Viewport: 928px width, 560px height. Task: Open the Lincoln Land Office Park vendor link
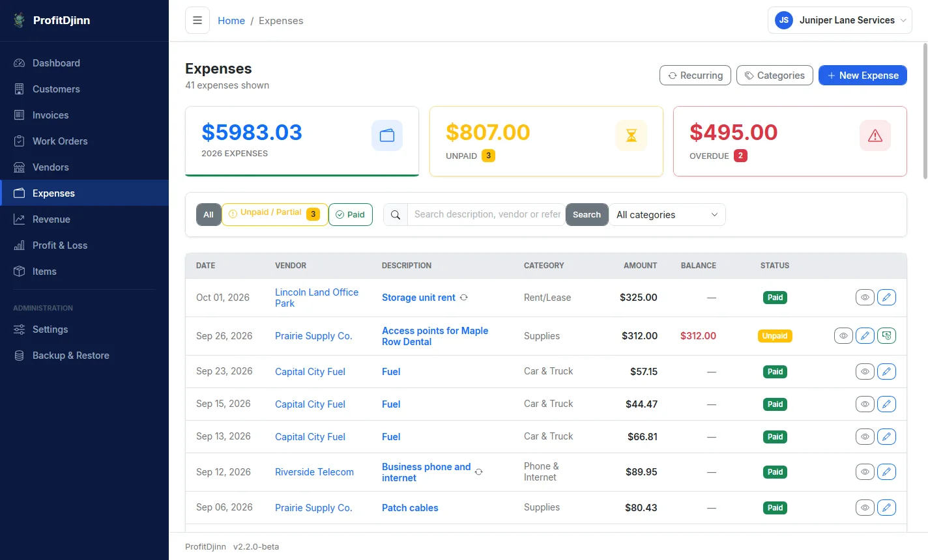pyautogui.click(x=317, y=298)
